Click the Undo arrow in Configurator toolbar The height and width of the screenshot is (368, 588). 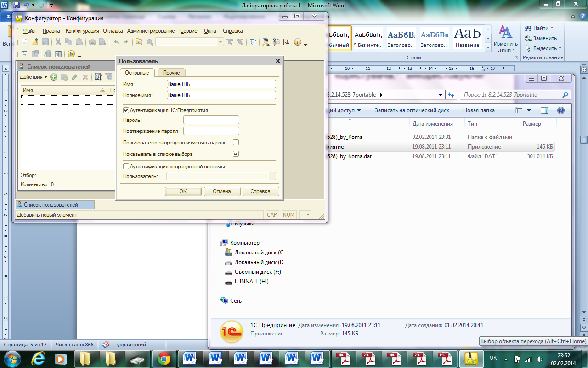pos(116,42)
